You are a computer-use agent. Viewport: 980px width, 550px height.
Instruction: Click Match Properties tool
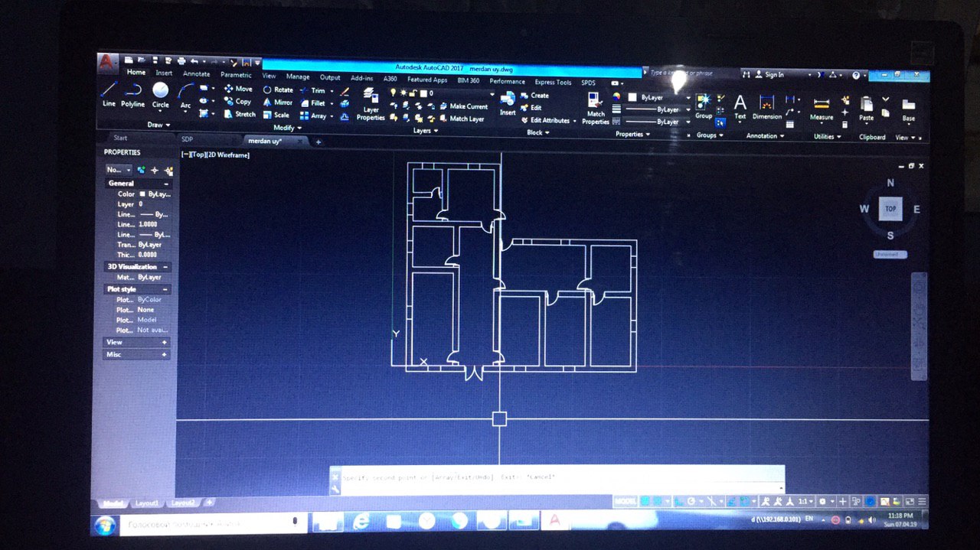click(596, 108)
